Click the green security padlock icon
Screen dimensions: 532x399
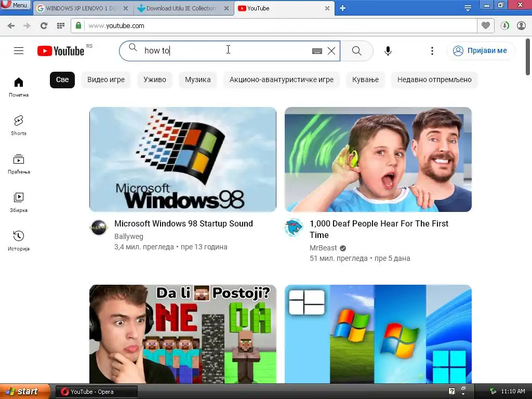pyautogui.click(x=78, y=25)
